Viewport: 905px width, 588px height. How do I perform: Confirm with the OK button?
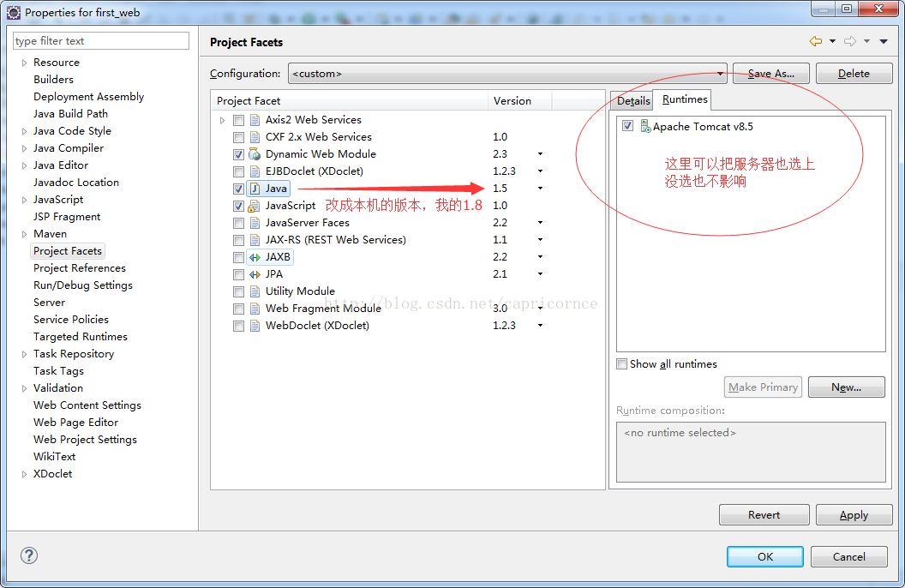pyautogui.click(x=764, y=557)
